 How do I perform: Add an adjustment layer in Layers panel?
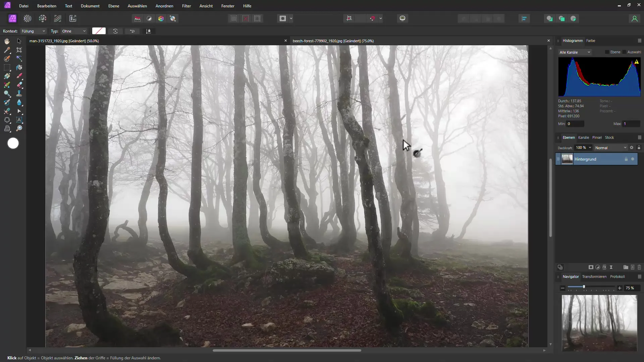coord(598,267)
